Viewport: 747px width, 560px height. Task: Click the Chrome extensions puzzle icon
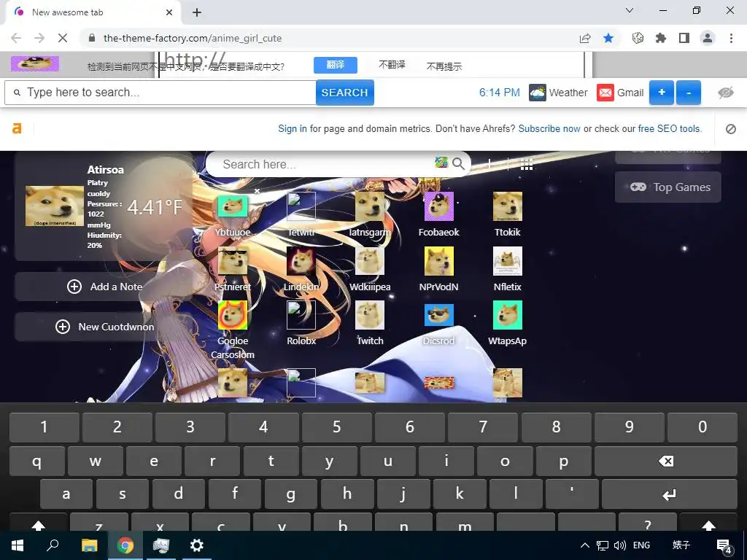[x=661, y=38]
